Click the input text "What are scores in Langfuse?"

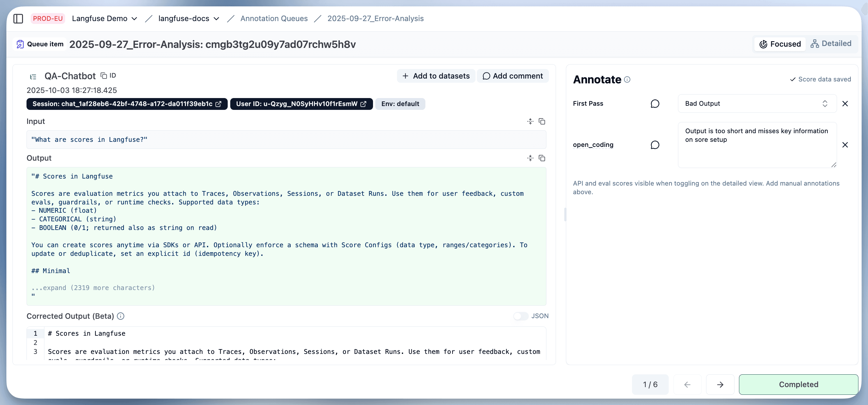click(x=89, y=140)
